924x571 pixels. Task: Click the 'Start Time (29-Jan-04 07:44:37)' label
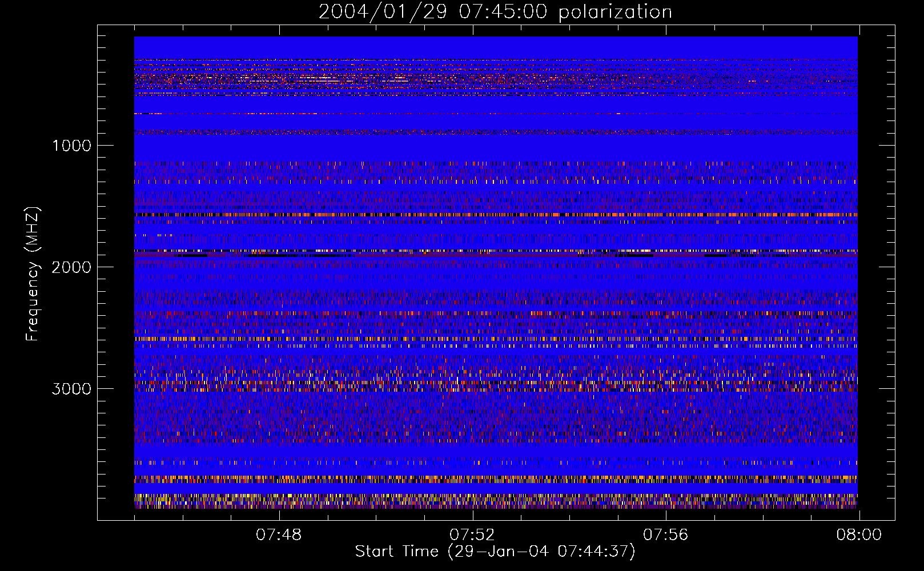tap(495, 552)
